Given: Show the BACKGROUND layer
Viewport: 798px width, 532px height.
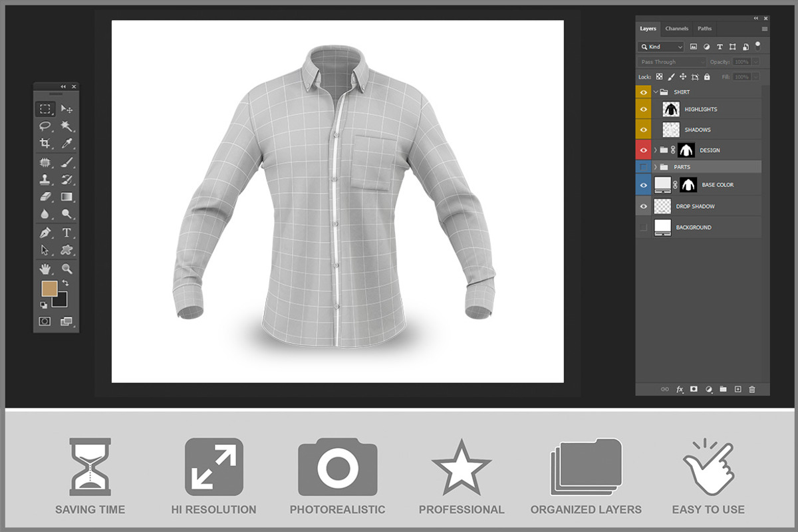Looking at the screenshot, I should [643, 227].
